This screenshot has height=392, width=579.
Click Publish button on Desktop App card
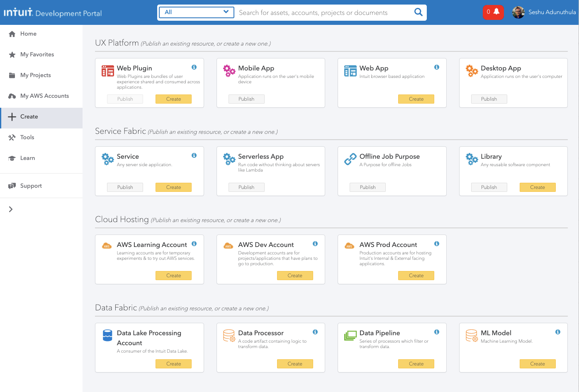(489, 99)
